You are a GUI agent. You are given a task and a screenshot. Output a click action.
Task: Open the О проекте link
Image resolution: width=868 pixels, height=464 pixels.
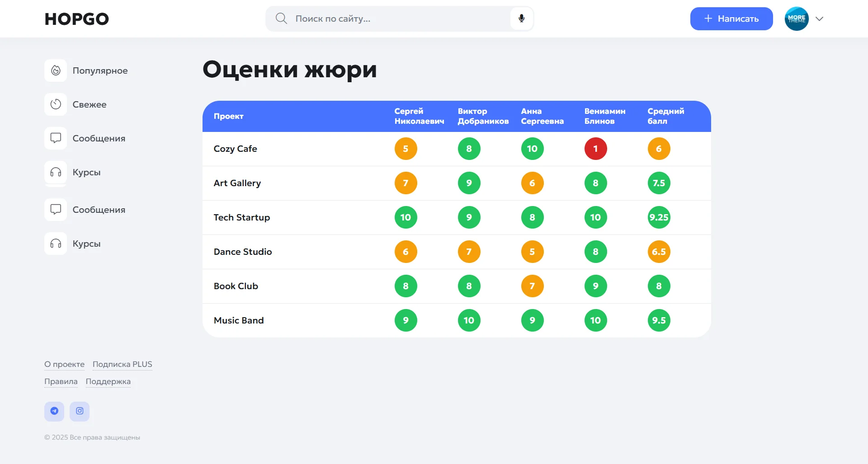[x=64, y=364]
